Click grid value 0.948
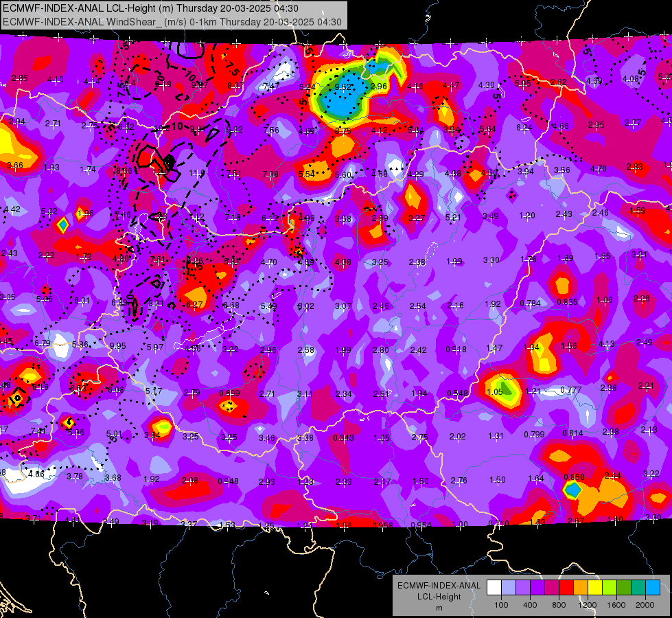Screen dimensions: 672x618 coord(228,481)
